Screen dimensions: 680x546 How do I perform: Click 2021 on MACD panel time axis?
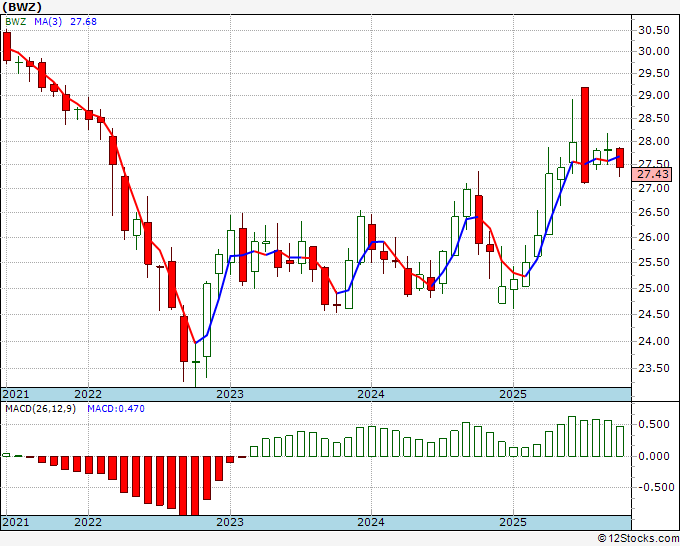tap(16, 522)
